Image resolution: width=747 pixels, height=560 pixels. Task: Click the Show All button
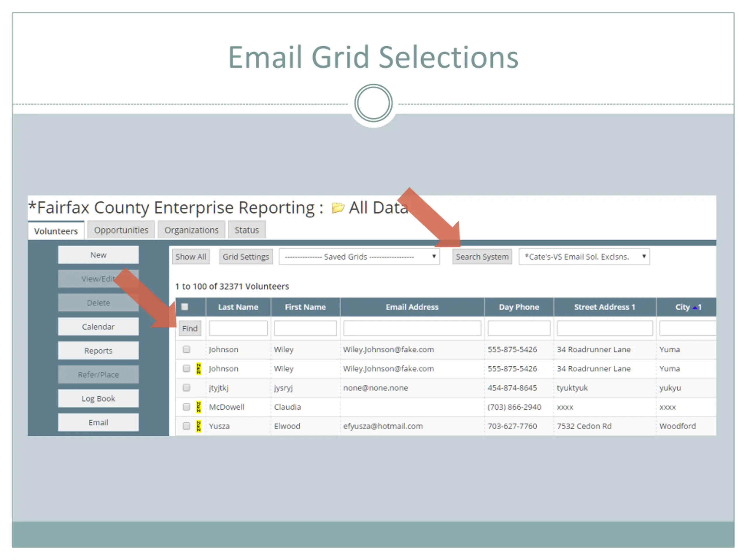[x=191, y=257]
